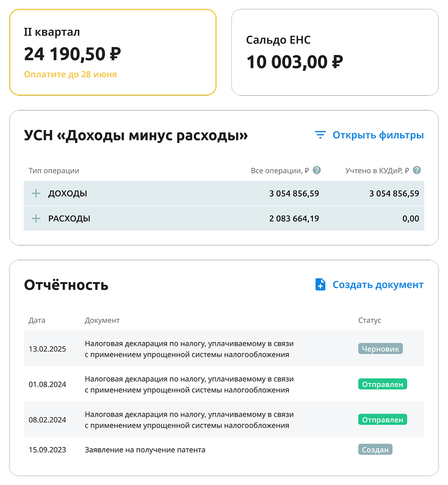Click the Оплатите до 28 июня notice
This screenshot has height=485, width=448.
(x=70, y=75)
